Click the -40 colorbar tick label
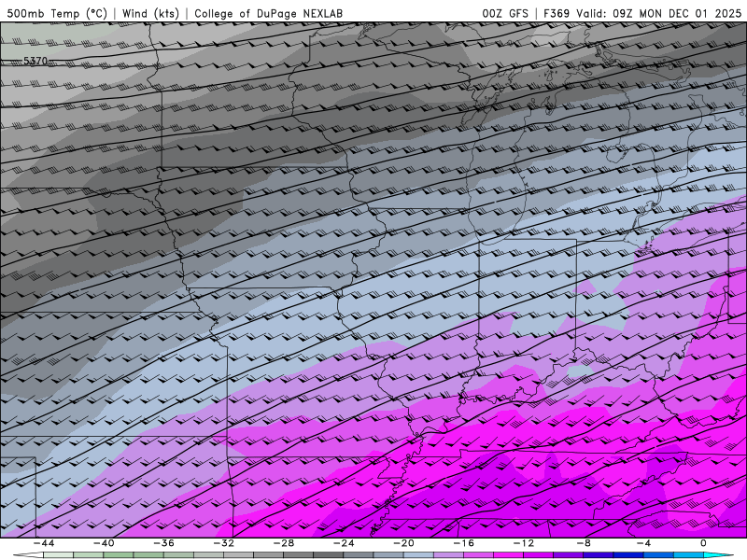 point(104,543)
